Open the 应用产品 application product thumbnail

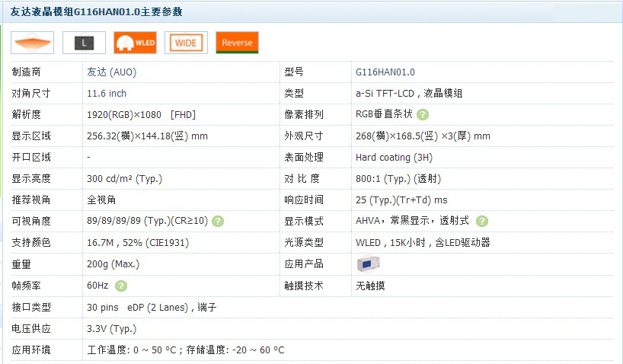tap(368, 263)
